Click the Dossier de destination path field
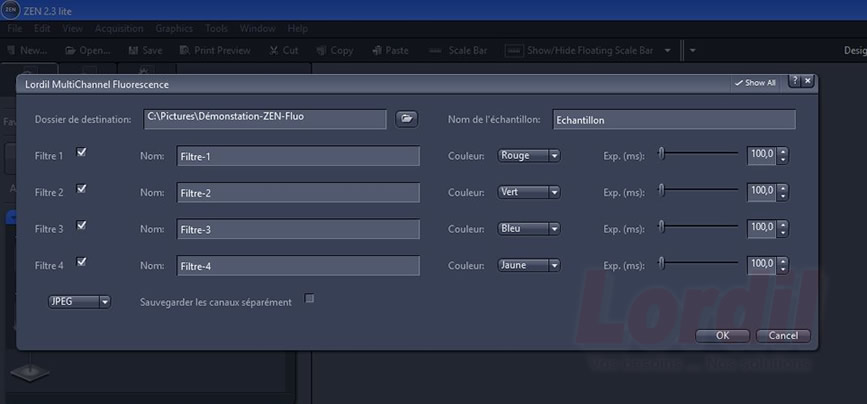The height and width of the screenshot is (404, 867). point(265,119)
